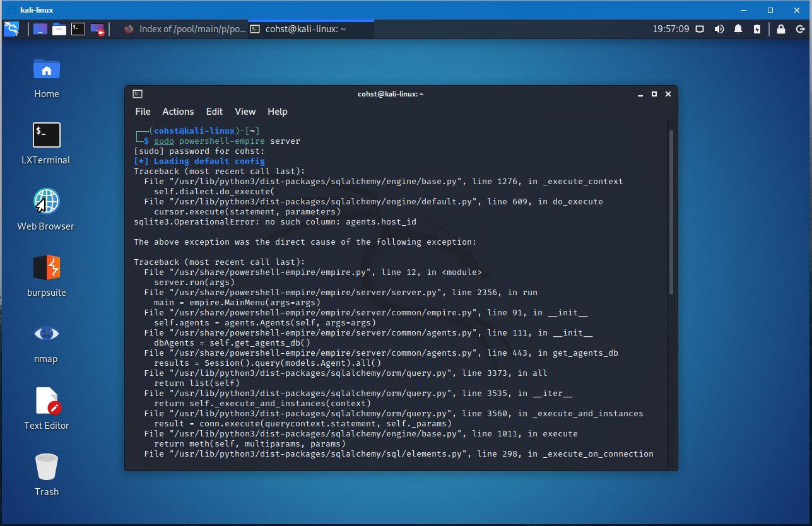Click "cursor.execute(statement, parameters)" line

[247, 211]
